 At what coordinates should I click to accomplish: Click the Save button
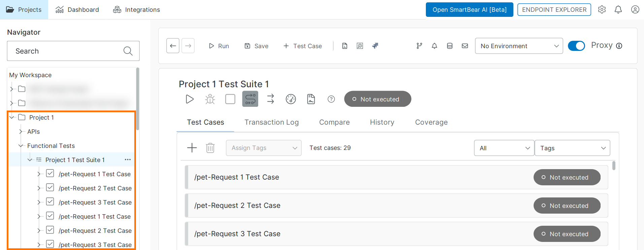click(x=257, y=46)
